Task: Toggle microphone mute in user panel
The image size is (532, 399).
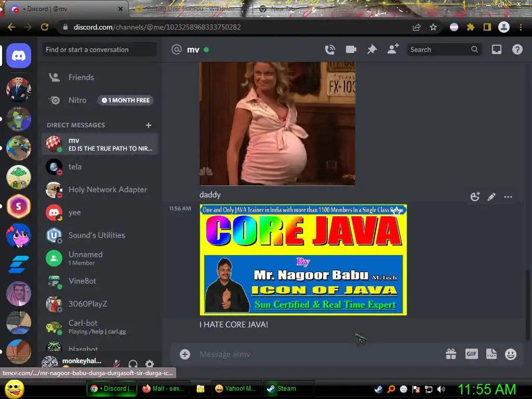Action: tap(116, 364)
